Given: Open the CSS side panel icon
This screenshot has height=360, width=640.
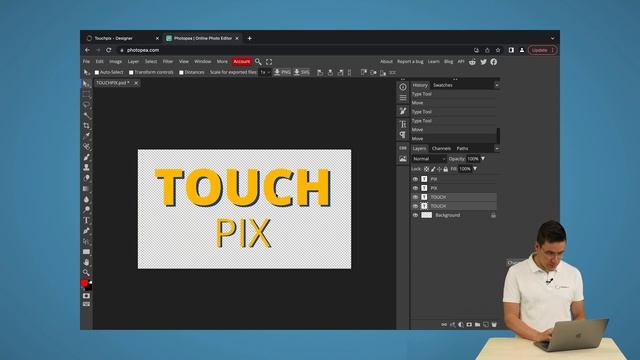Looking at the screenshot, I should [403, 148].
